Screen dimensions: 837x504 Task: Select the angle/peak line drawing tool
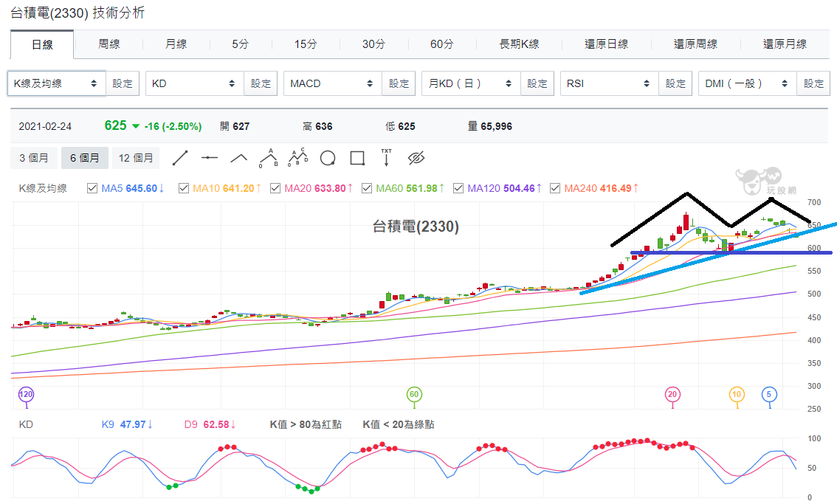coord(238,158)
